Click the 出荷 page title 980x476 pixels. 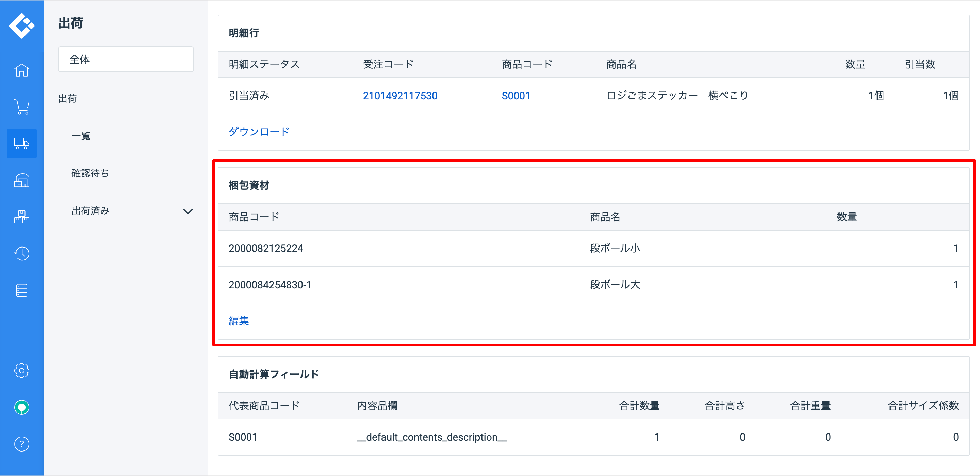point(70,23)
